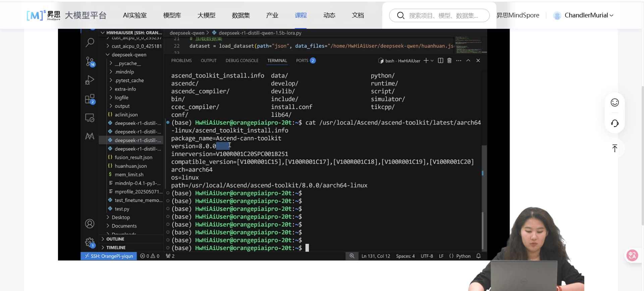This screenshot has width=644, height=291.
Task: Collapse the deepseek-qwen folder
Action: [129, 55]
